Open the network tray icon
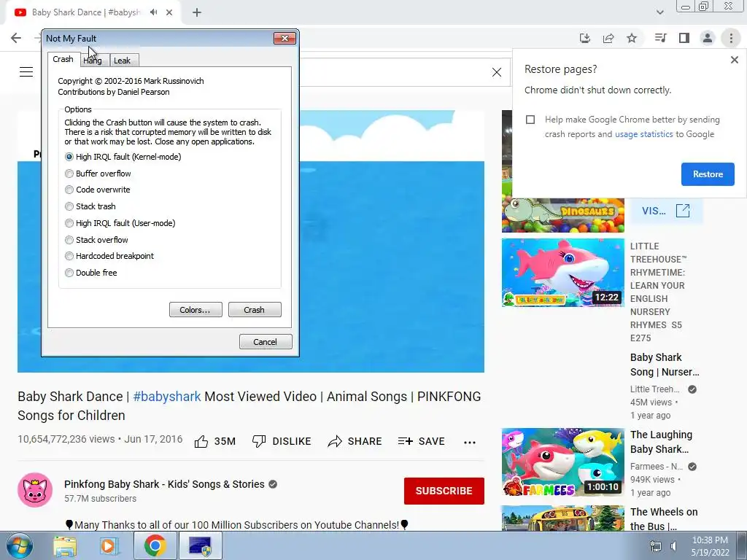This screenshot has width=747, height=560. pyautogui.click(x=656, y=546)
